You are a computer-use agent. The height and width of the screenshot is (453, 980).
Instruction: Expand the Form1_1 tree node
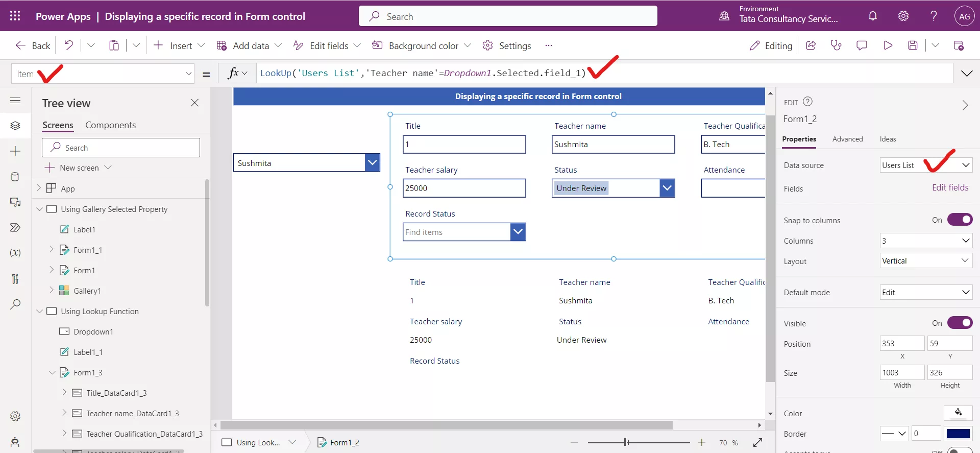tap(52, 249)
